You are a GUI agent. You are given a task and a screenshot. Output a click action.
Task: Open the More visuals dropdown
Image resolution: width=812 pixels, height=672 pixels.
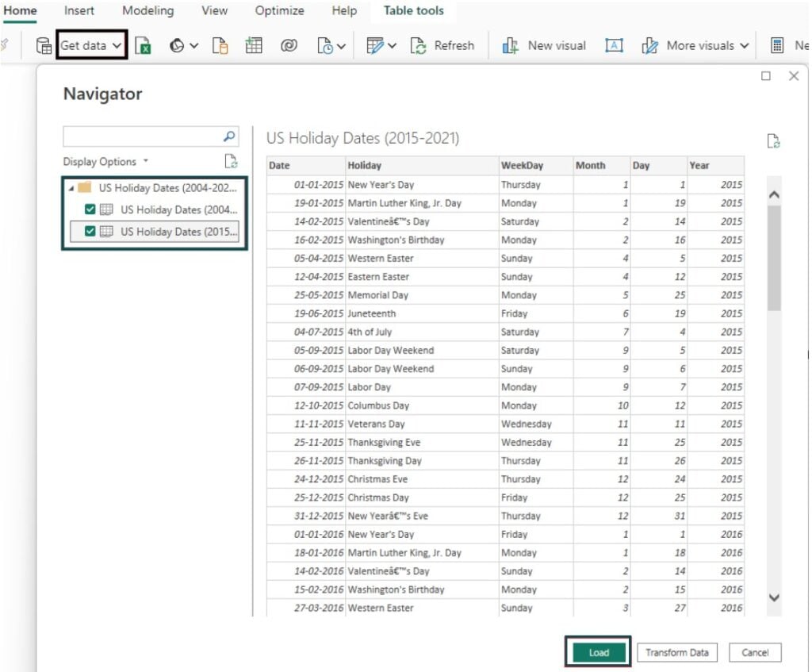pyautogui.click(x=695, y=45)
